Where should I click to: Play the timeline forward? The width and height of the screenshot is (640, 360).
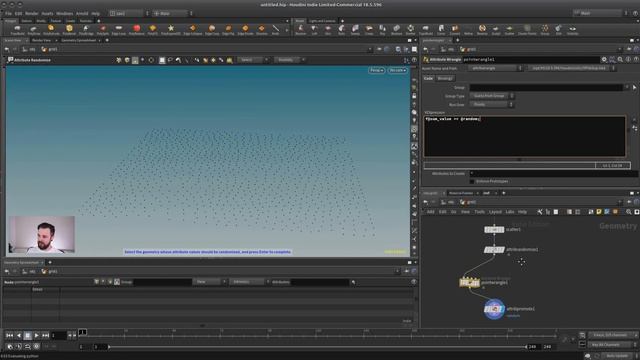point(36,335)
